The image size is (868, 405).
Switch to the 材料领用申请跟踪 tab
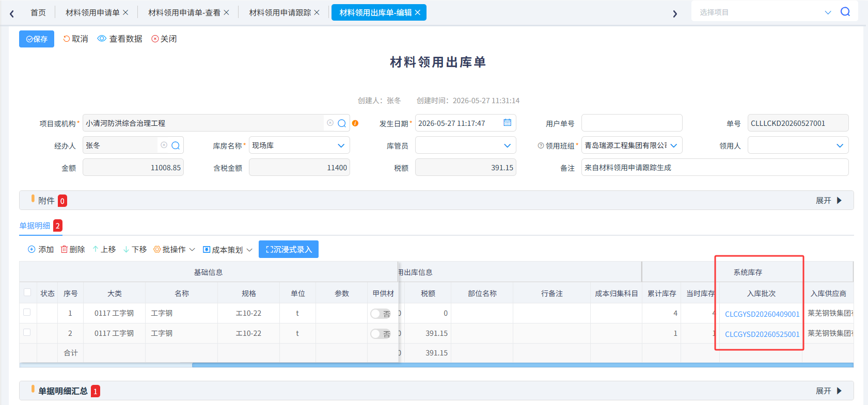point(285,12)
